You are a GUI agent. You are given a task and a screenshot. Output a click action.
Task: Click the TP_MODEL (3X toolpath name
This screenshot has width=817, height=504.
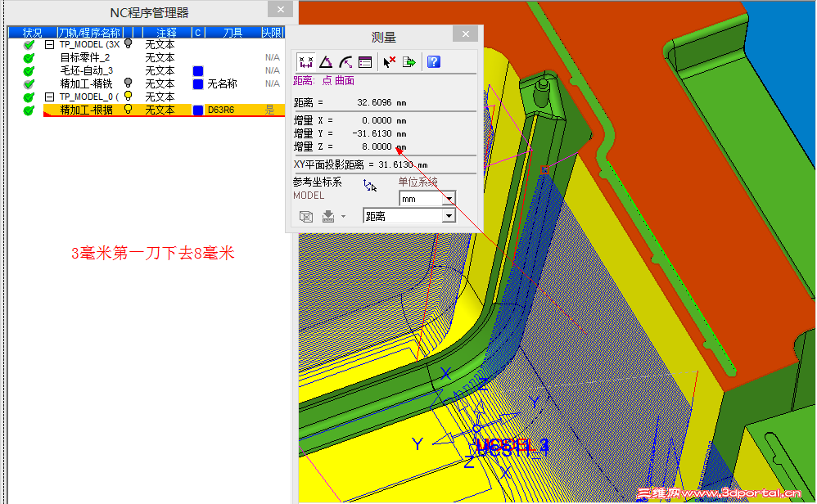(89, 45)
